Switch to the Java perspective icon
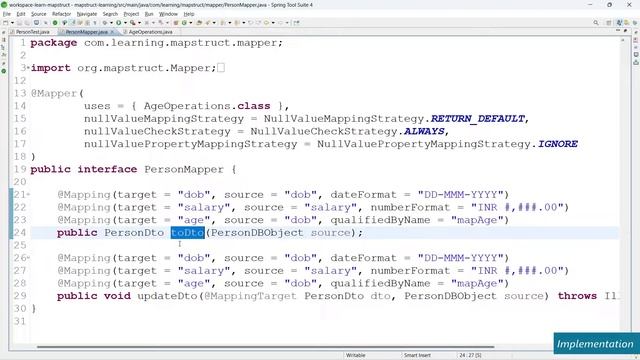 (620, 23)
